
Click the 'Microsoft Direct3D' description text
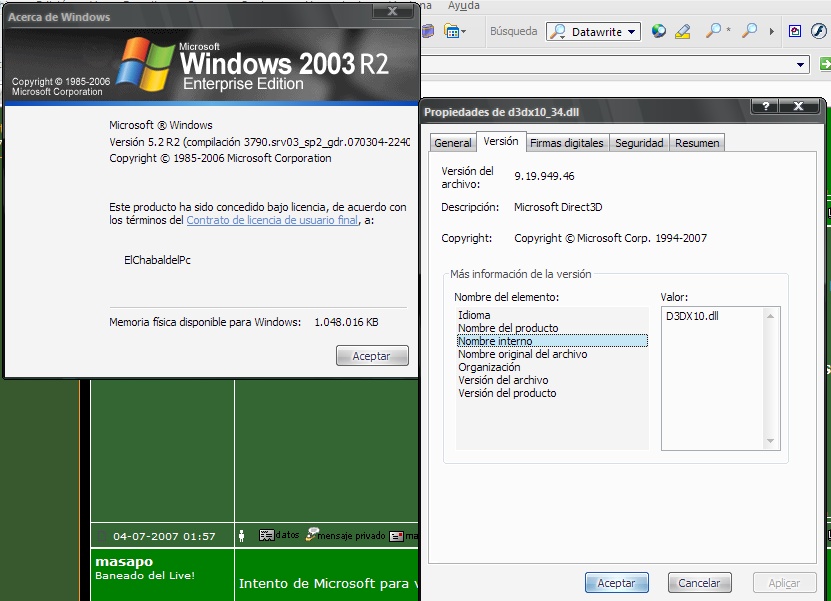[x=558, y=207]
